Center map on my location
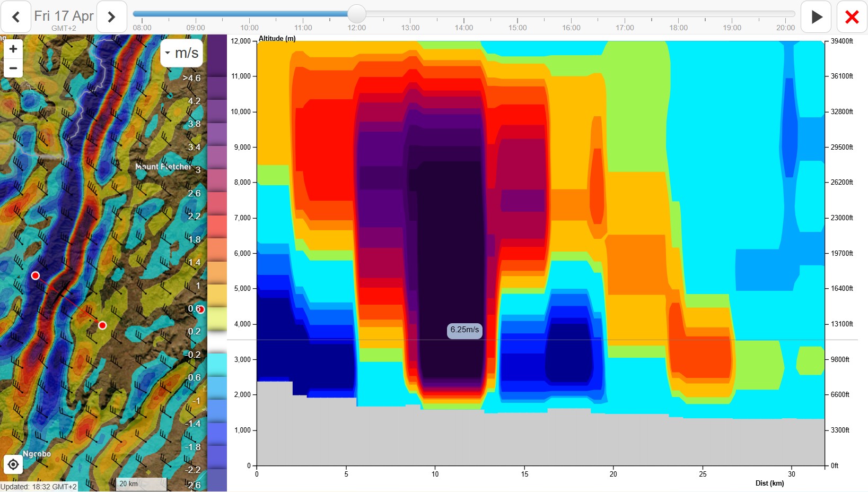The width and height of the screenshot is (868, 492). coord(13,465)
